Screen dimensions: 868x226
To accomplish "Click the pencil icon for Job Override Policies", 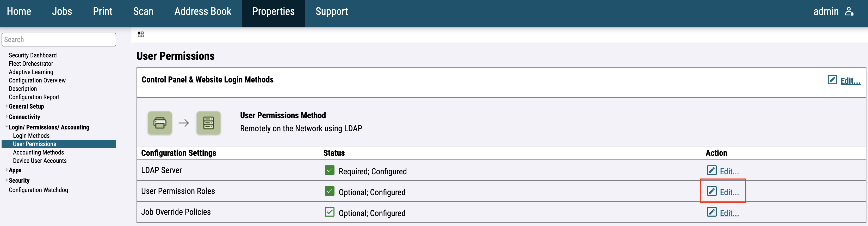I will click(711, 212).
